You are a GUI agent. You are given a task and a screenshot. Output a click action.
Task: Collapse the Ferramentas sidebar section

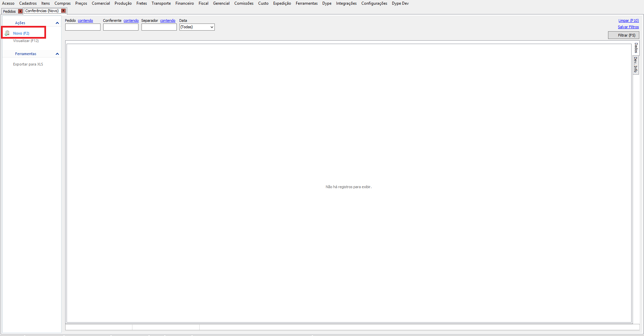click(57, 54)
